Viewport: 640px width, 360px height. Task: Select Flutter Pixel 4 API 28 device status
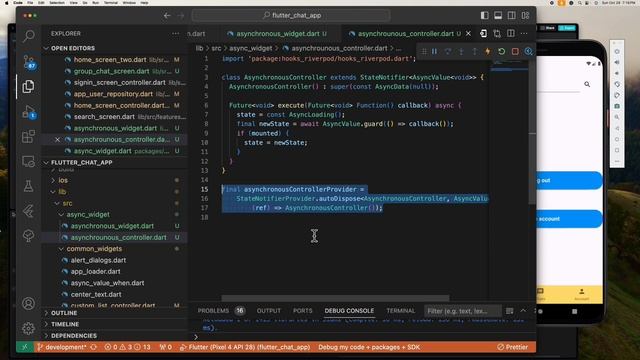[x=245, y=347]
